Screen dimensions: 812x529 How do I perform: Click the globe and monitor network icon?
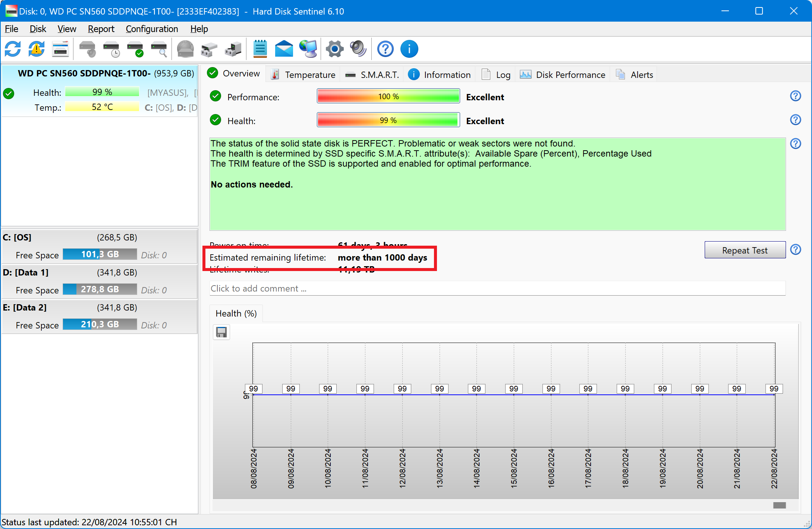(x=308, y=49)
